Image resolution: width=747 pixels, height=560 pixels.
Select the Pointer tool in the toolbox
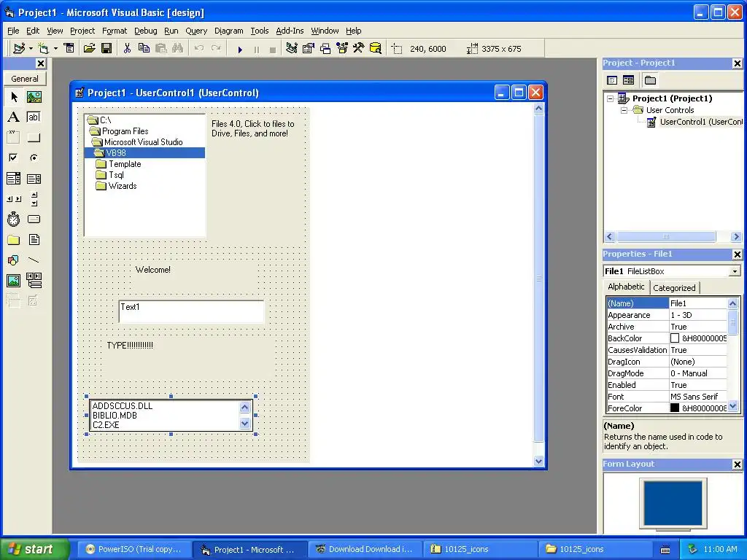[x=14, y=97]
